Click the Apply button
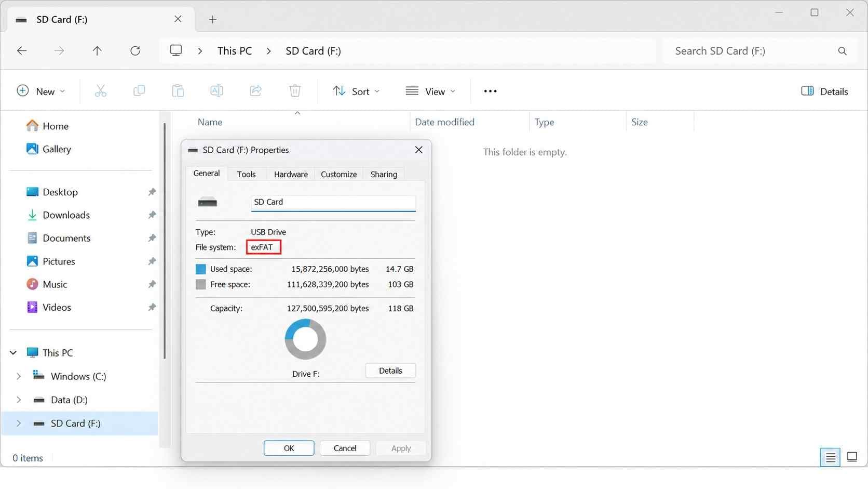Screen dimensions: 868x489 coord(401,448)
